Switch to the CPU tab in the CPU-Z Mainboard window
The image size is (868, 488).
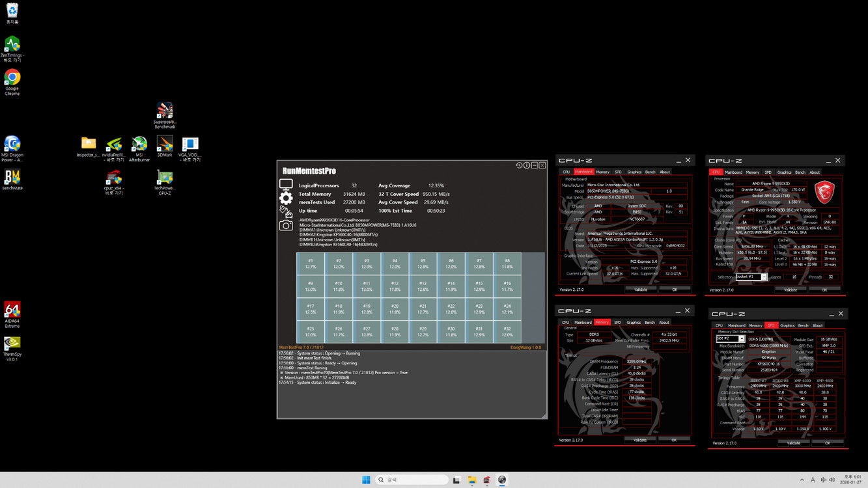[x=566, y=172]
